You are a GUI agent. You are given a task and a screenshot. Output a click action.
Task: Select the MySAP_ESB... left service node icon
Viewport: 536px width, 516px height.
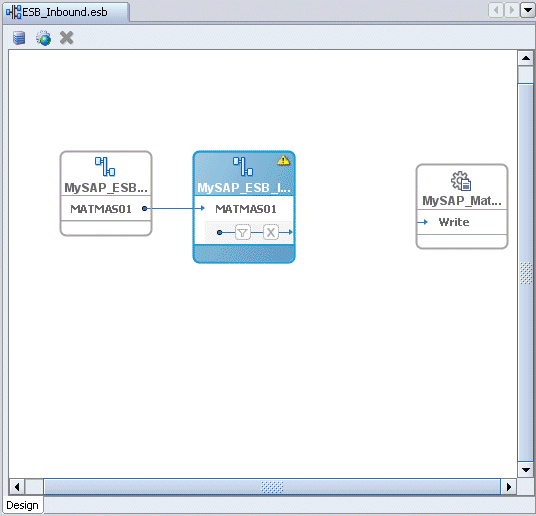click(x=105, y=166)
